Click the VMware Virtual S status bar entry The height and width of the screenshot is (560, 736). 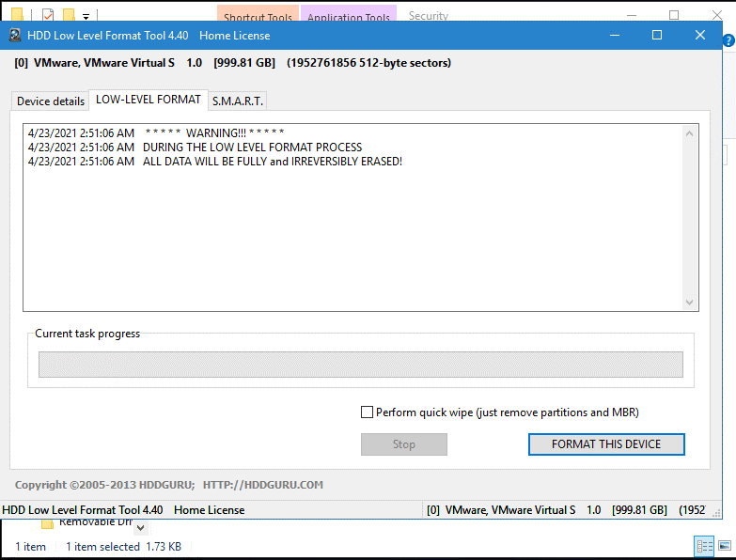566,510
